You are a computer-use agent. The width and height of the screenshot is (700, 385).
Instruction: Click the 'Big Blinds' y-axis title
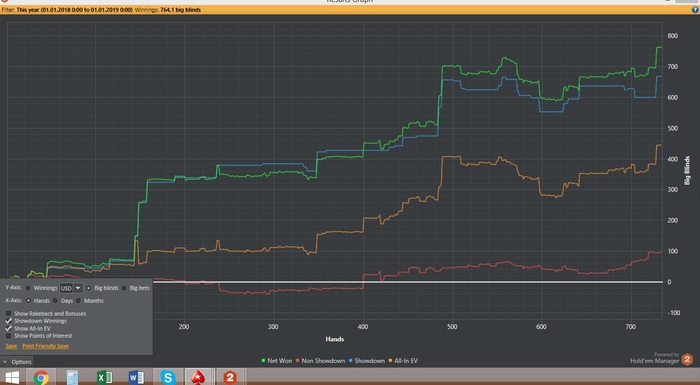[687, 171]
